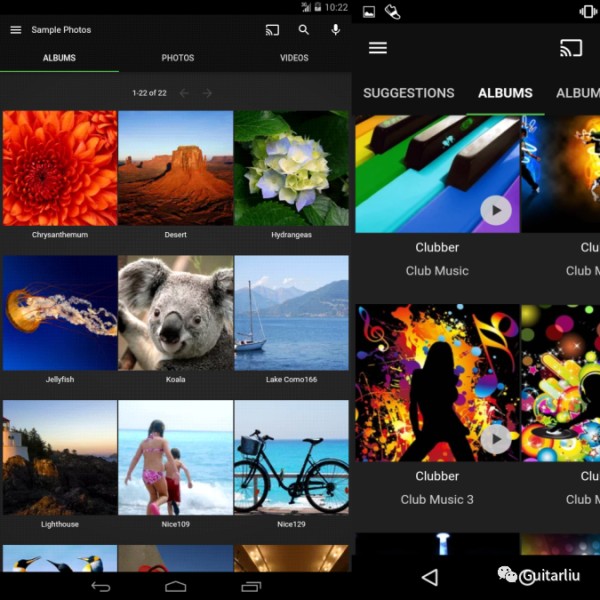Open search in the photos app
This screenshot has height=600, width=600.
coord(304,30)
